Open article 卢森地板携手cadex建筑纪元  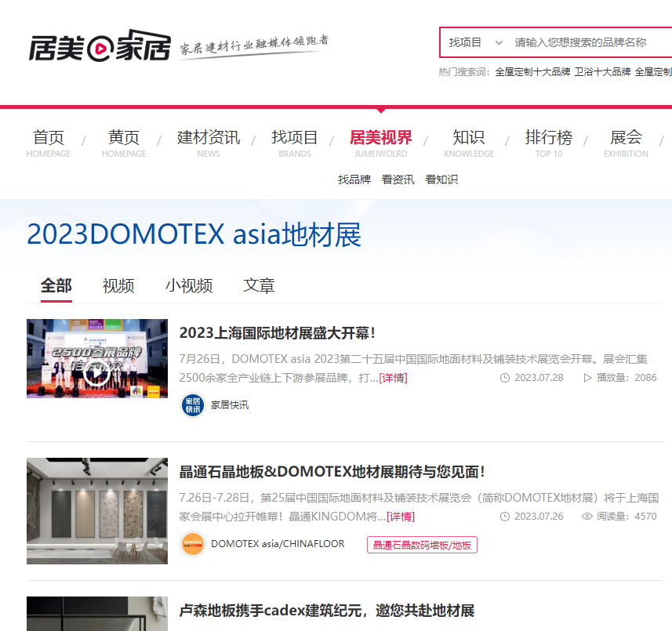pyautogui.click(x=326, y=611)
